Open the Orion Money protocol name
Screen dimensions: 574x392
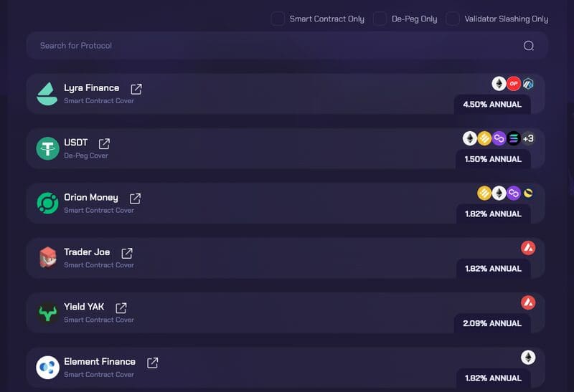coord(90,198)
